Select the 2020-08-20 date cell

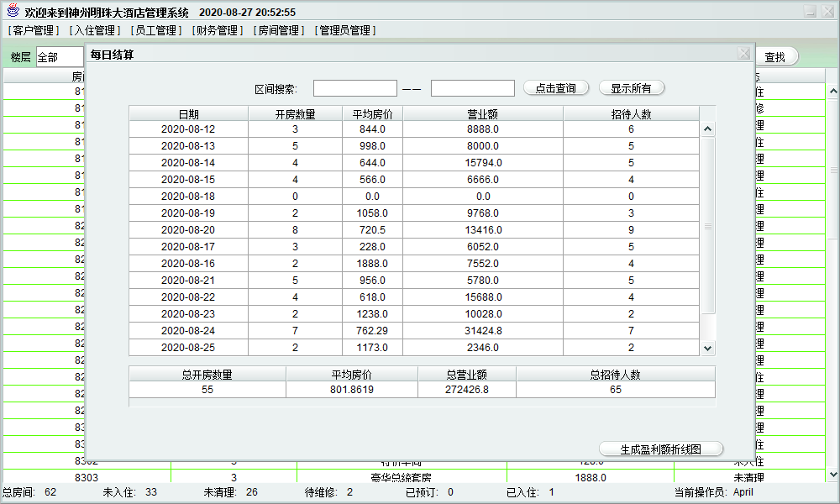[x=188, y=230]
